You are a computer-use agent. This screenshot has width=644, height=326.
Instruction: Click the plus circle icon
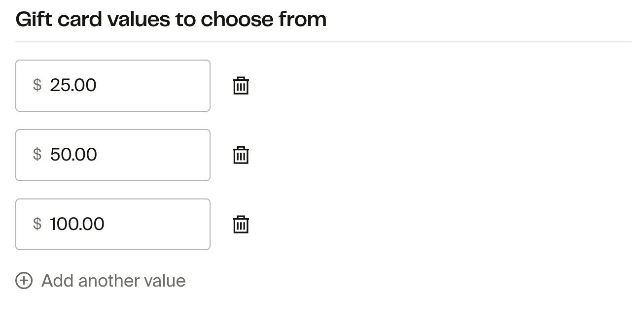click(24, 281)
